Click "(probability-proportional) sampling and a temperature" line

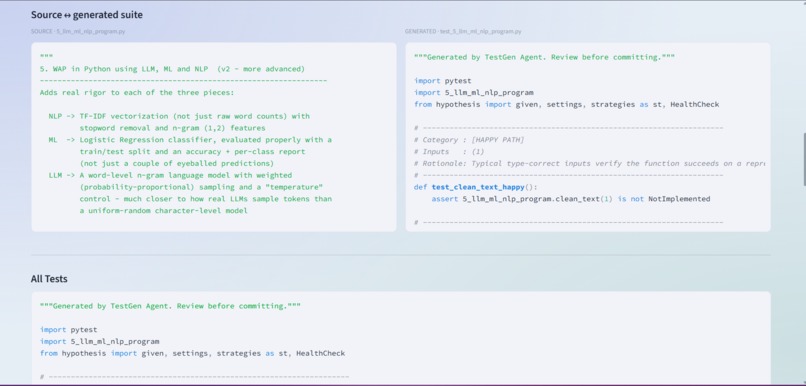[x=201, y=187]
